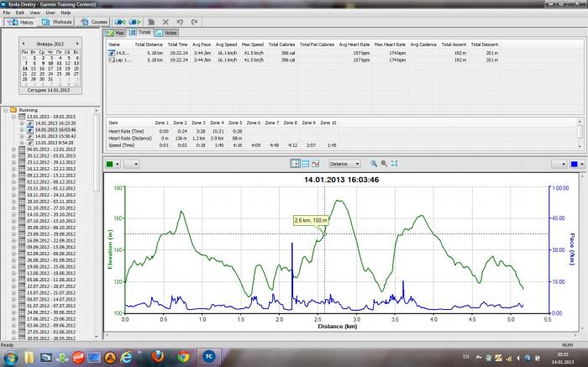Click the Running folder icon
This screenshot has height=367, width=588.
tap(13, 110)
